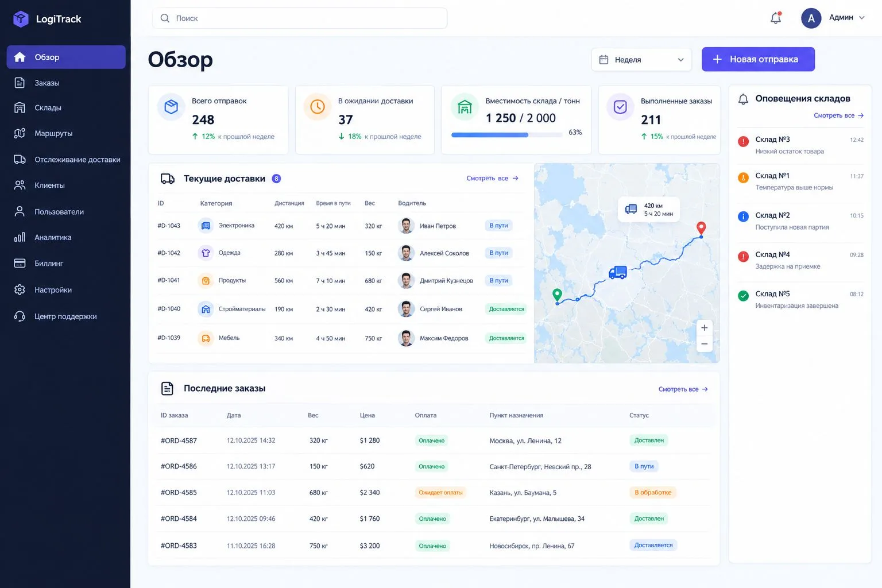Go to Обзор in the sidebar
The height and width of the screenshot is (588, 882).
click(x=66, y=57)
